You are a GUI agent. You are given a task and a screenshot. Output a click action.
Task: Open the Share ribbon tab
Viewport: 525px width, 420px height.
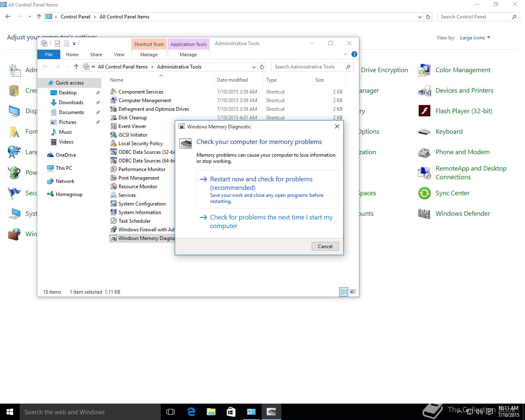96,54
